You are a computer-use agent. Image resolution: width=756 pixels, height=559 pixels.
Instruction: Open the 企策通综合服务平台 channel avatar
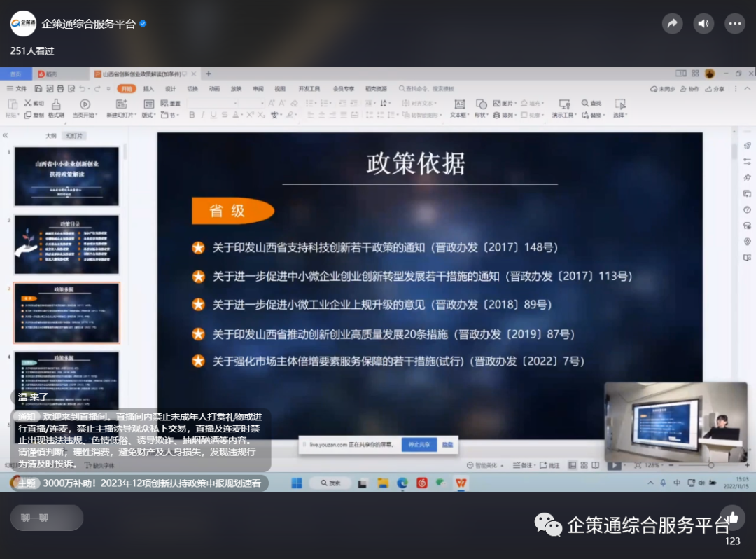23,24
